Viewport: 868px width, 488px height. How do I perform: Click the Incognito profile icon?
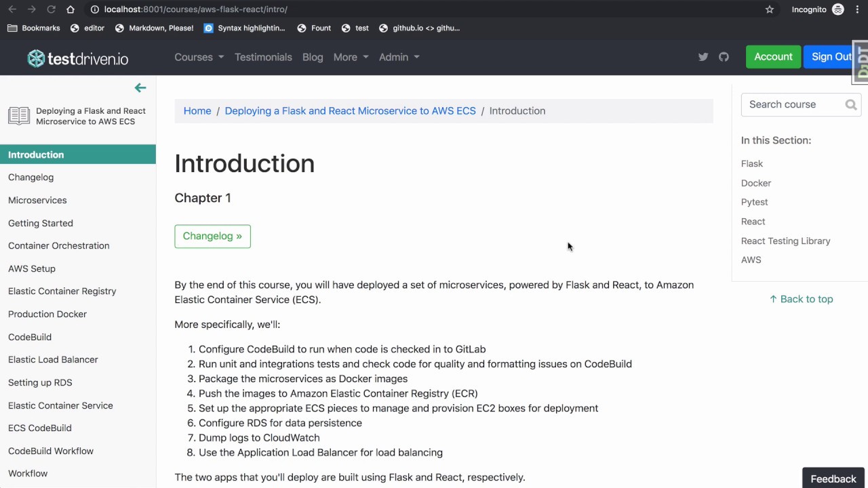click(838, 9)
